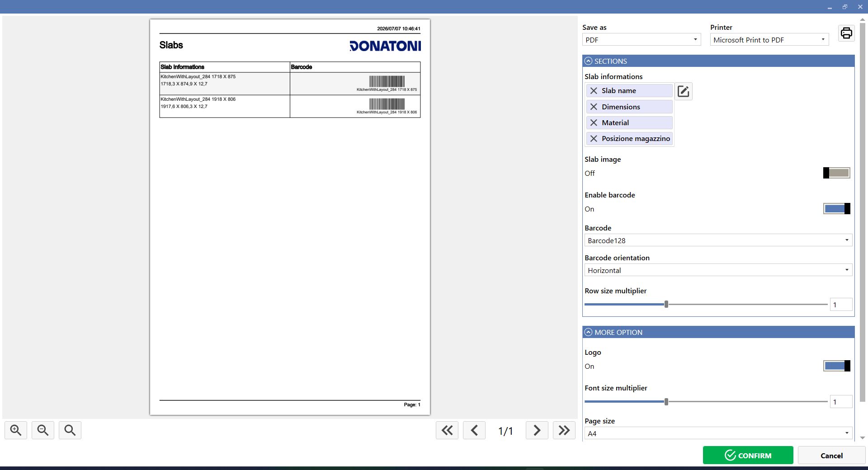The height and width of the screenshot is (470, 868).
Task: Remove the Material field
Action: click(x=594, y=123)
